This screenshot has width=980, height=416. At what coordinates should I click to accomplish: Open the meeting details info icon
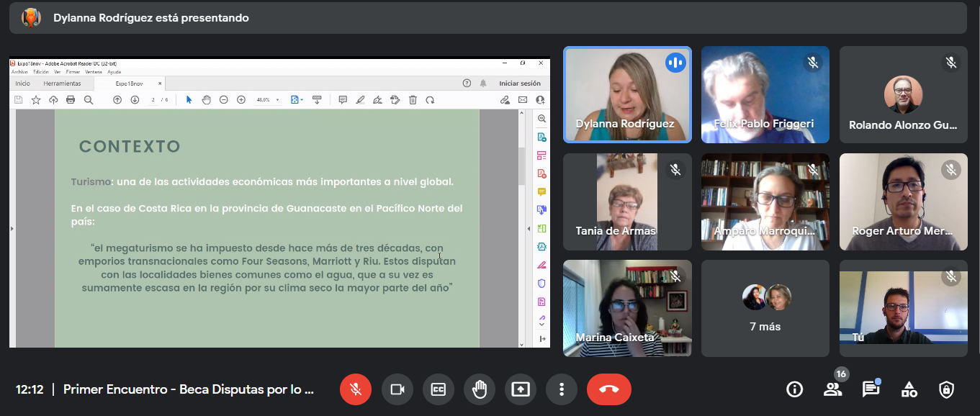(x=794, y=389)
